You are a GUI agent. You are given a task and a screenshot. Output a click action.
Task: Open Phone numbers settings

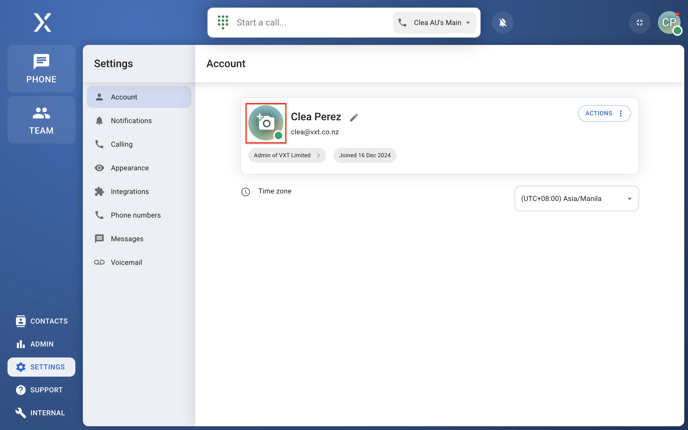click(x=139, y=215)
